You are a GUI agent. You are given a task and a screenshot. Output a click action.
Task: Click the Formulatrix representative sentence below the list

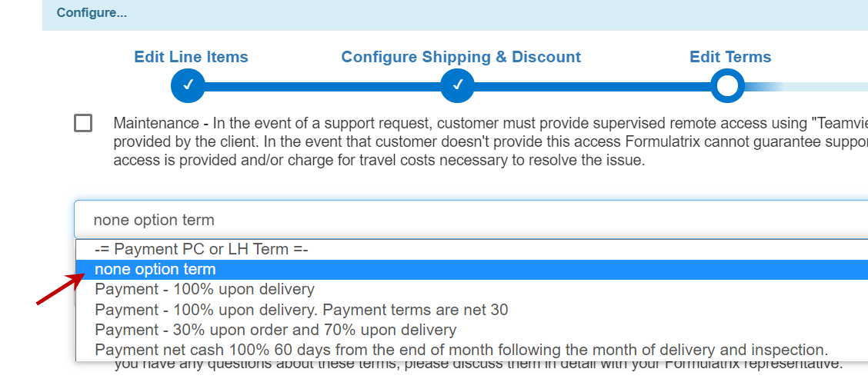pos(477,364)
